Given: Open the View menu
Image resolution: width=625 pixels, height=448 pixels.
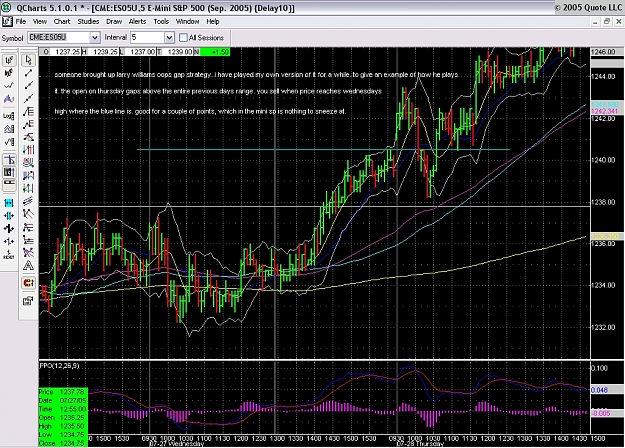Looking at the screenshot, I should click(x=40, y=22).
